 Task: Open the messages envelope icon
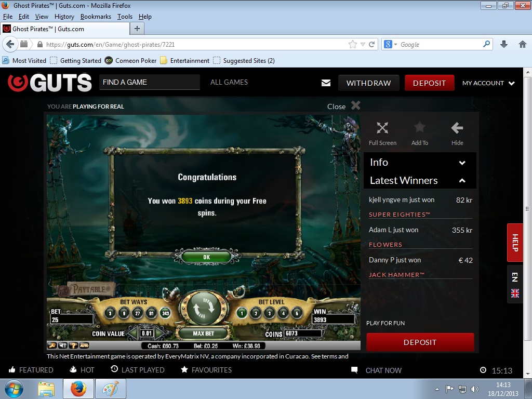click(x=326, y=83)
